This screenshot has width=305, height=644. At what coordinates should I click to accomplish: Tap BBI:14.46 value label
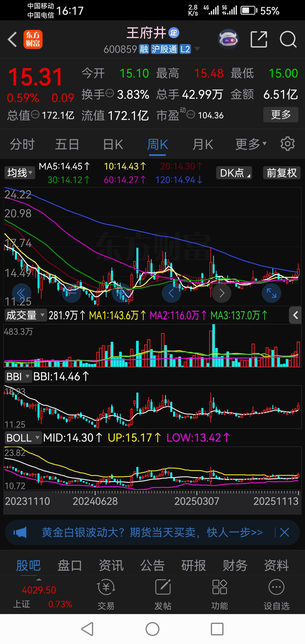point(61,377)
